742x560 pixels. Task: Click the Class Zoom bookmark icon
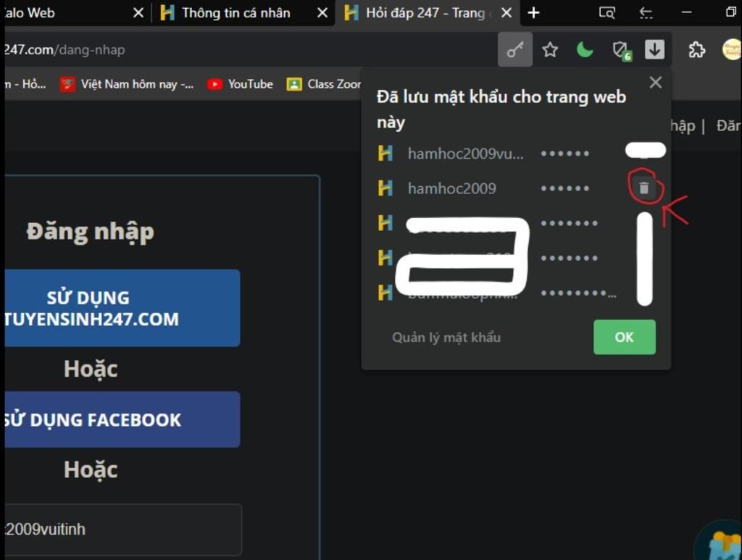pyautogui.click(x=294, y=84)
